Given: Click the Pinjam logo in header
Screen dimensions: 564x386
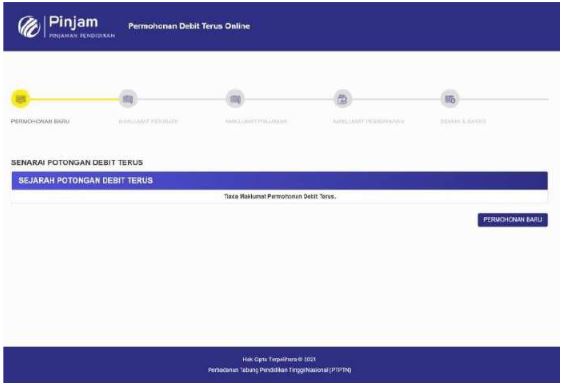Looking at the screenshot, I should (x=66, y=27).
